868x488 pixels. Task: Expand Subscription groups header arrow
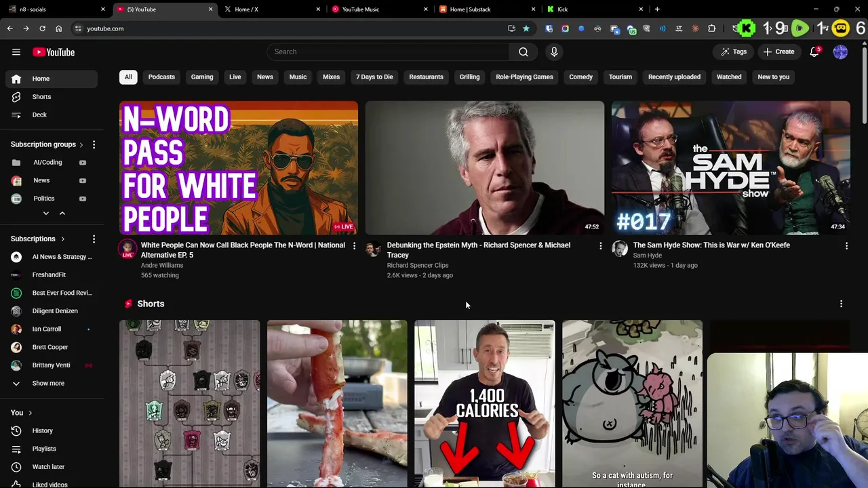pos(81,144)
